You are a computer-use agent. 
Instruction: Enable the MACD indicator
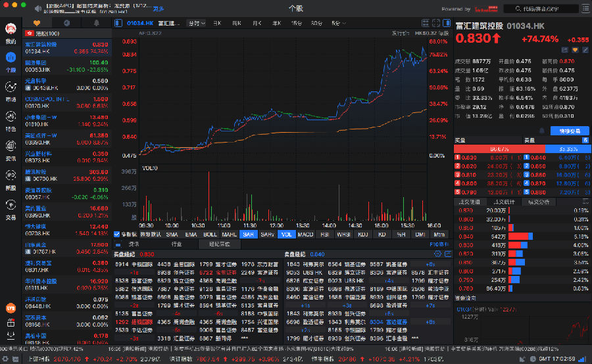point(305,235)
